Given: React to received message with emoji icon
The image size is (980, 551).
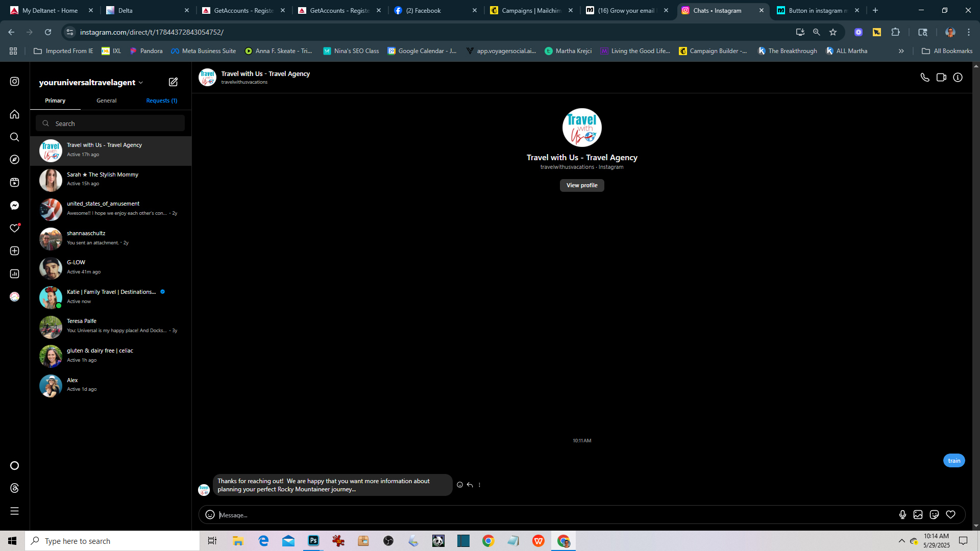Looking at the screenshot, I should (460, 485).
